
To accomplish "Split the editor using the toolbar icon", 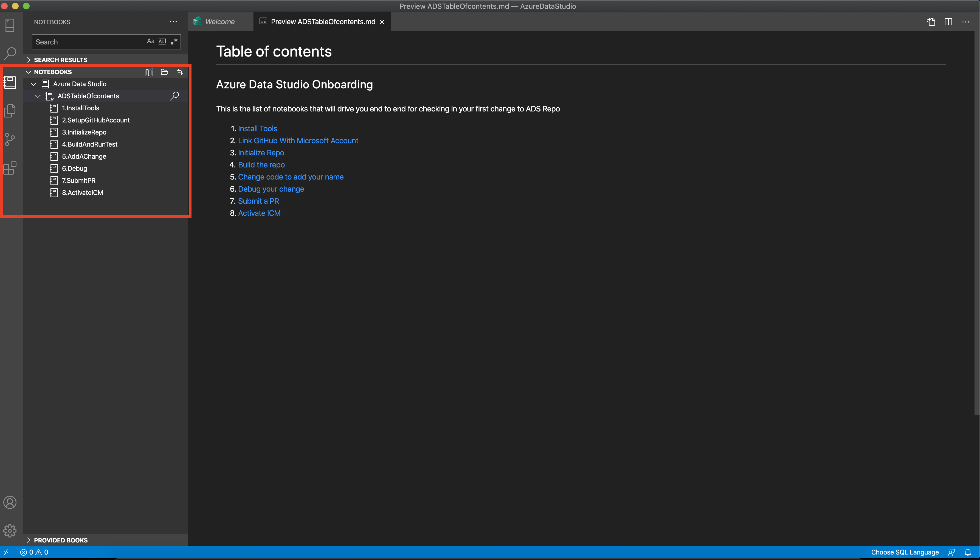I will (948, 21).
